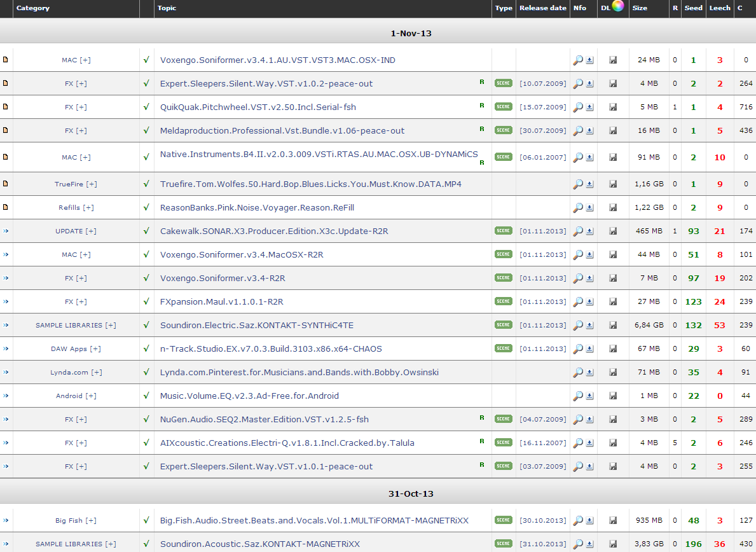Expand [+] next to first SAMPLE LIBRARIES category
The height and width of the screenshot is (552, 756).
pos(111,326)
